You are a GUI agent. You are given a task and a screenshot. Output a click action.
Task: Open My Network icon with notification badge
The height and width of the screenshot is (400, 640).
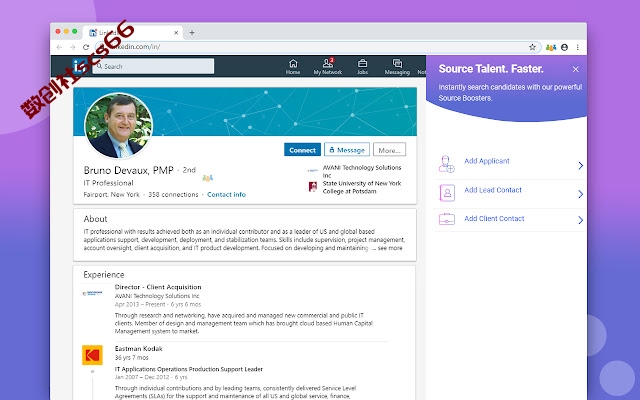tap(328, 63)
